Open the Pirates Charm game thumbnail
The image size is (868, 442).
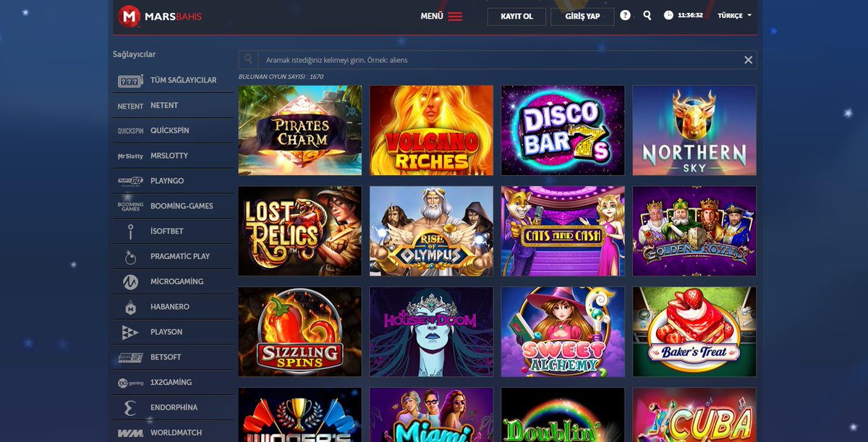(x=300, y=130)
